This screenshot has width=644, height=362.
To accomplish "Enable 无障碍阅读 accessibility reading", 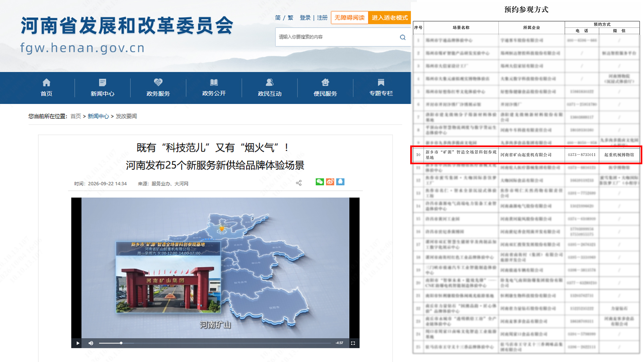I will point(350,17).
